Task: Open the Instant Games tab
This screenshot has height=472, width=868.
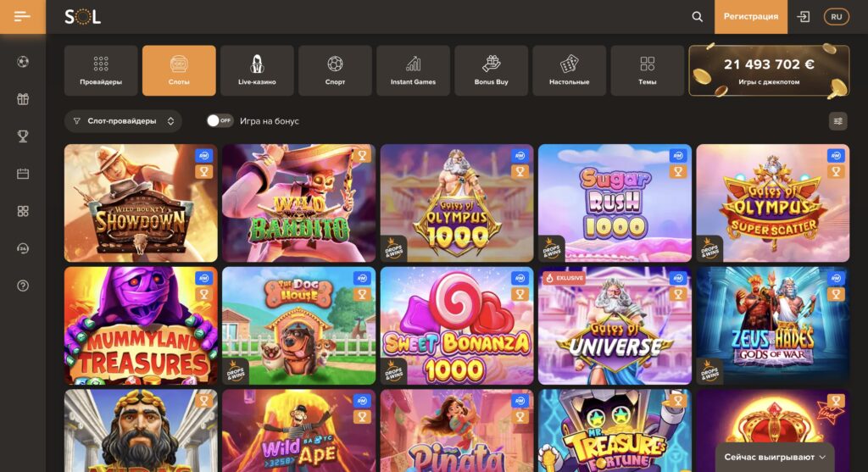Action: coord(413,70)
